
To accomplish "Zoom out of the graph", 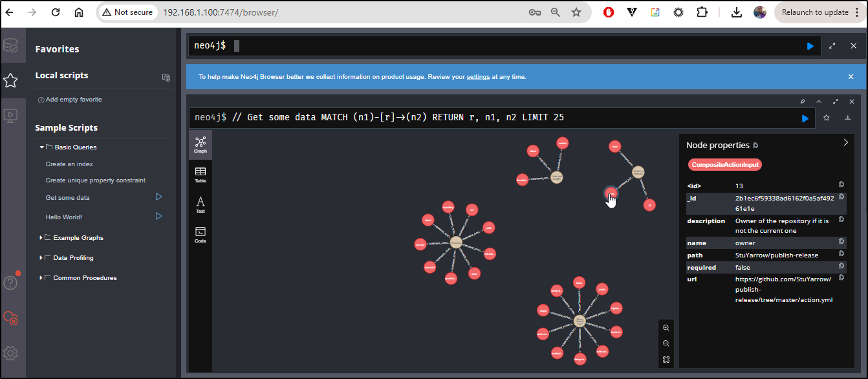I will click(666, 344).
